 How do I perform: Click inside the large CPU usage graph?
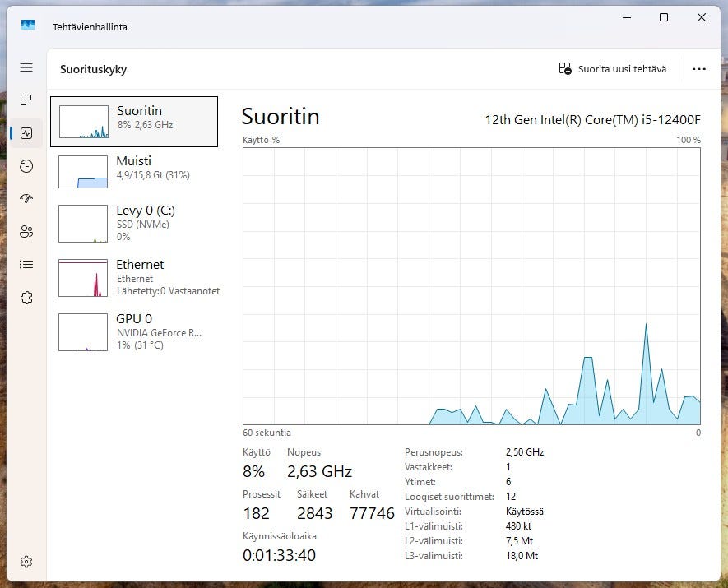pos(471,286)
